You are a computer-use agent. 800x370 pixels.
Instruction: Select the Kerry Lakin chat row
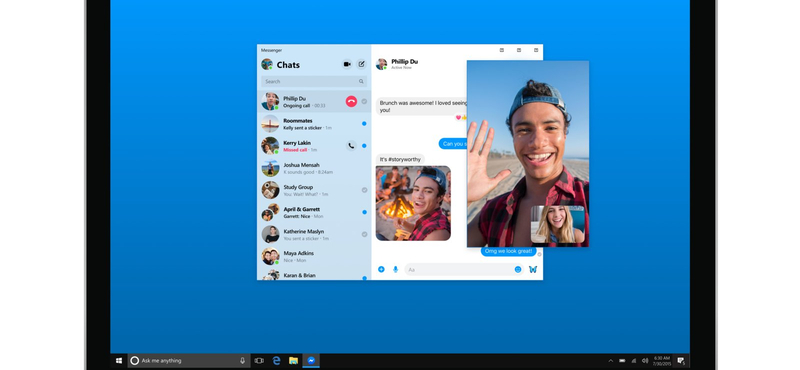(x=314, y=145)
